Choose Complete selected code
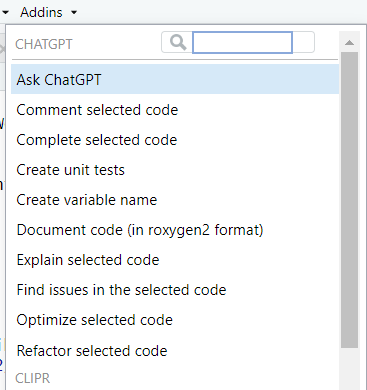This screenshot has width=367, height=390. (x=175, y=140)
